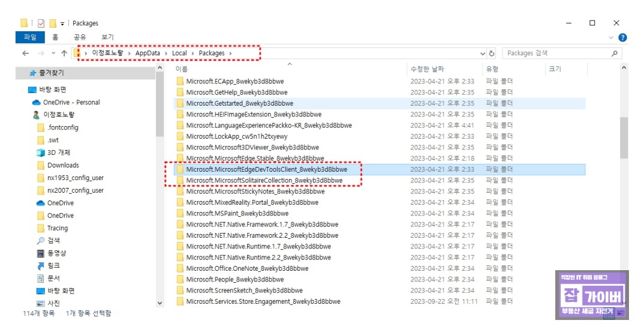
Task: Click the Microsoft.People folder icon
Action: (180, 280)
